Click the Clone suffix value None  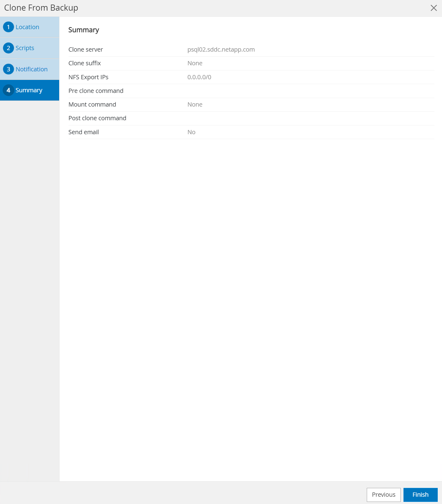coord(195,63)
